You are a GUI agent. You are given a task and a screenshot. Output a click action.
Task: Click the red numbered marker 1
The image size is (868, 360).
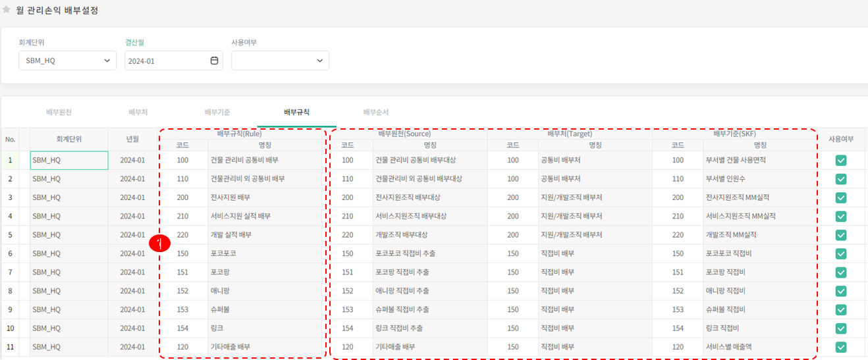tap(159, 243)
